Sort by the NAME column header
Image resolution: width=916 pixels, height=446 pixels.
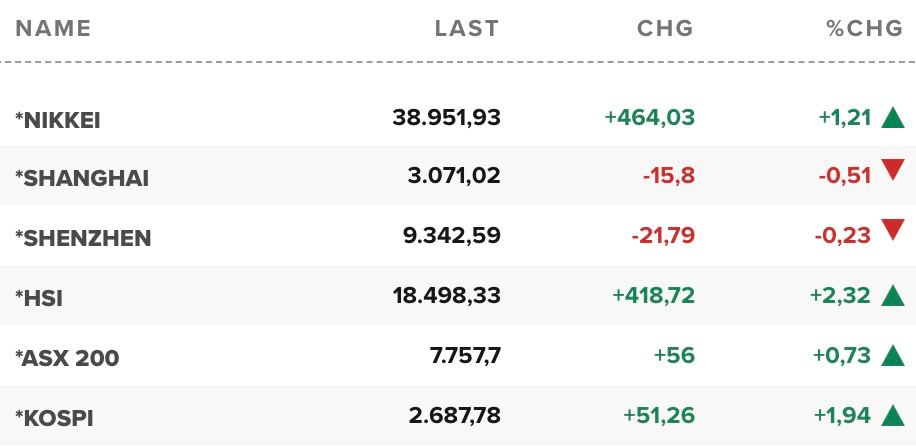(53, 28)
